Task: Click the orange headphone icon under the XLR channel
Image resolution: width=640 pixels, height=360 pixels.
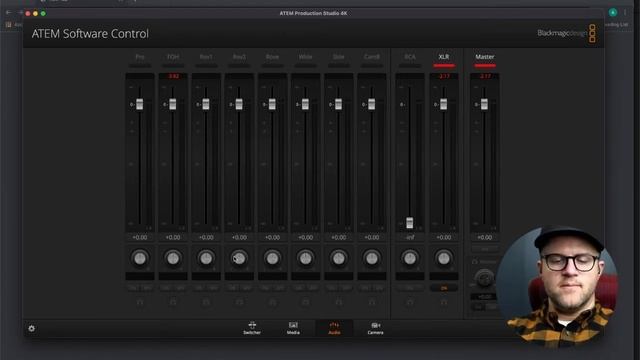Action: [x=444, y=302]
